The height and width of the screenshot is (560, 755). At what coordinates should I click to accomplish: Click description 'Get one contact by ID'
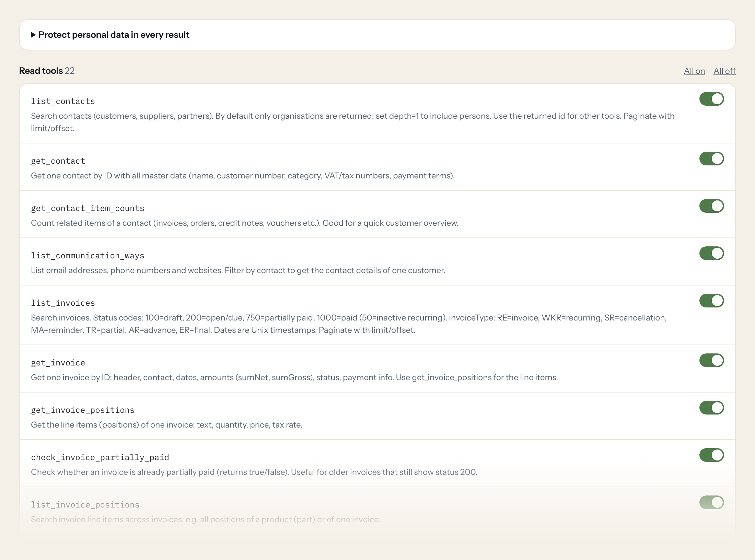243,176
